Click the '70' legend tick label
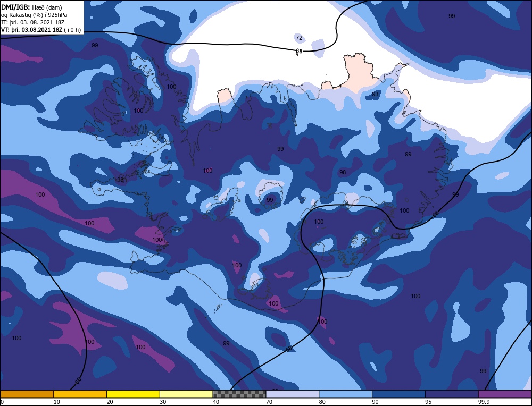This screenshot has height=406, width=532. [269, 402]
